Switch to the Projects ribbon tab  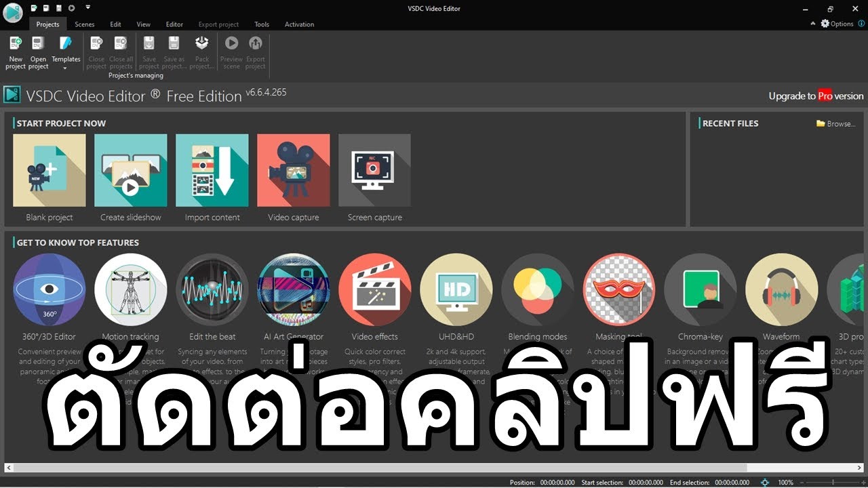47,24
